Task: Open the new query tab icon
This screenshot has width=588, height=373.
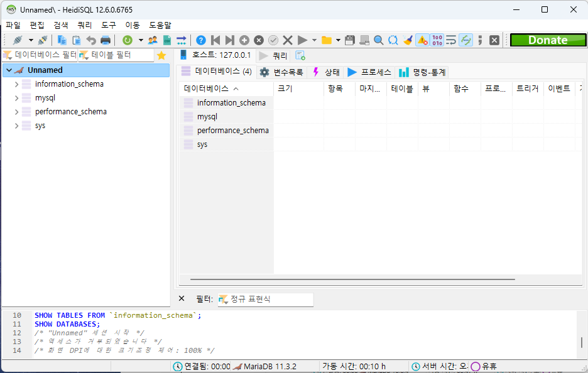Action: [x=300, y=55]
